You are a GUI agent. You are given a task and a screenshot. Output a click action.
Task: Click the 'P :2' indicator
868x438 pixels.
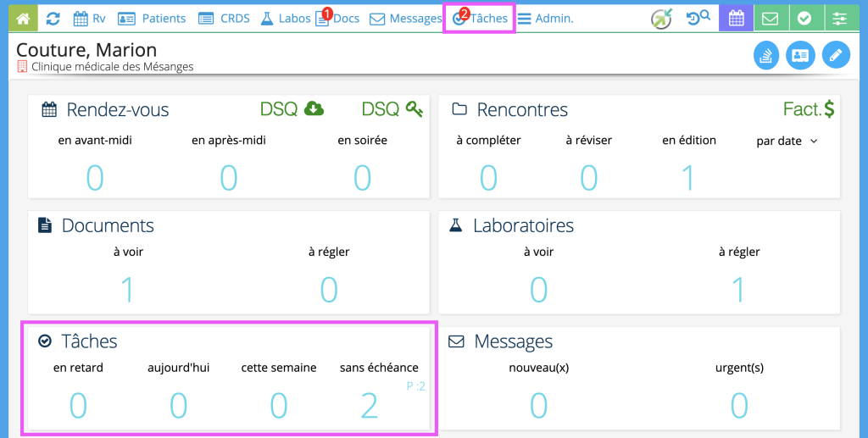click(415, 386)
